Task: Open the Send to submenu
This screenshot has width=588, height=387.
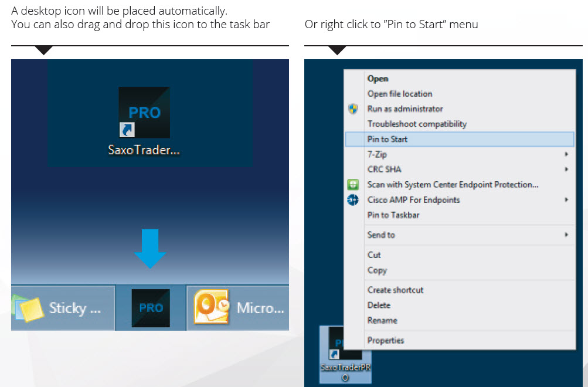Action: 460,235
